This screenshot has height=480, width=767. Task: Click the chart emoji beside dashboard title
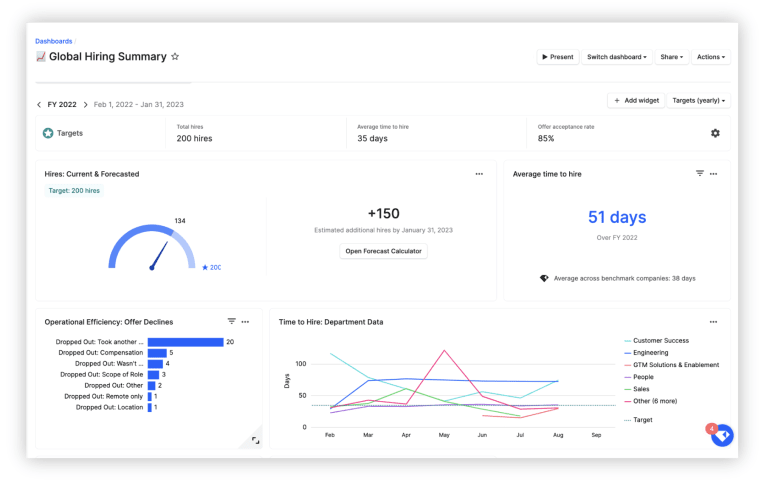41,57
